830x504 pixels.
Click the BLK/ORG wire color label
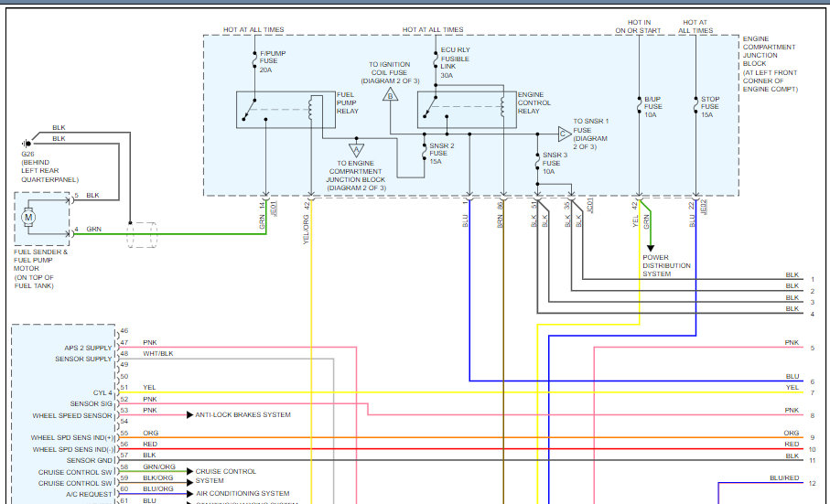(157, 478)
